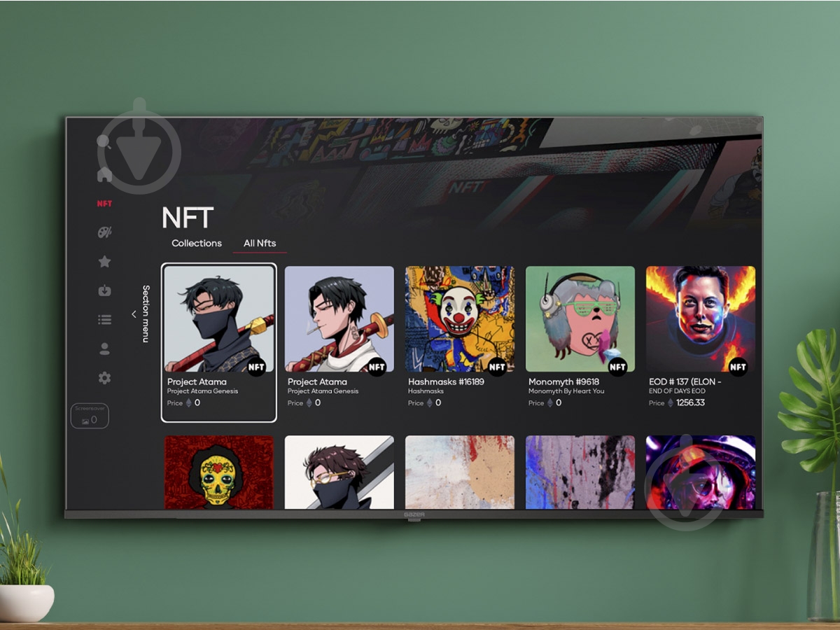Open the settings gear sidebar icon

[x=104, y=378]
